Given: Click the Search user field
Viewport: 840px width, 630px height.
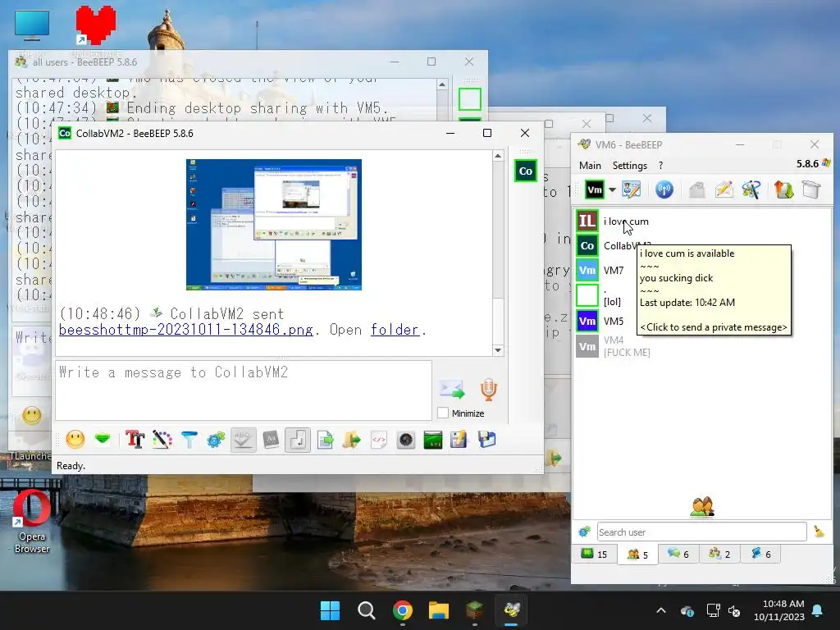Looking at the screenshot, I should coord(702,532).
